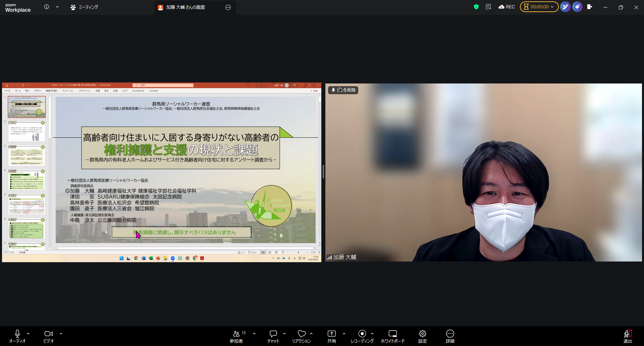Open the DocuWorks ribbon tab in PowerPoint
This screenshot has width=644, height=346.
click(138, 91)
